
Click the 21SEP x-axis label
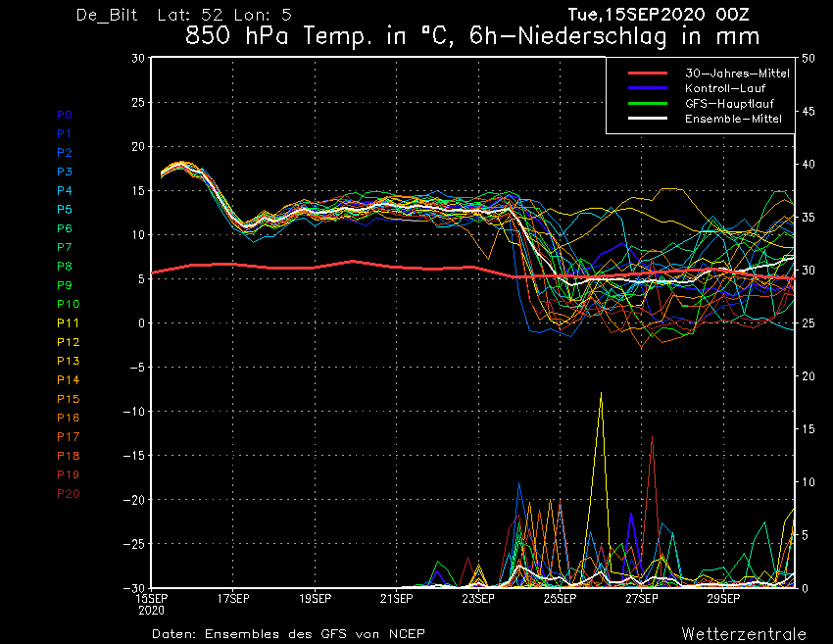[396, 599]
